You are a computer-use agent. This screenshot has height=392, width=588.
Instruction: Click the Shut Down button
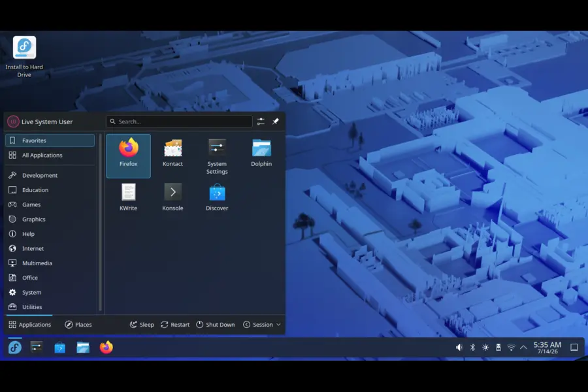coord(215,325)
